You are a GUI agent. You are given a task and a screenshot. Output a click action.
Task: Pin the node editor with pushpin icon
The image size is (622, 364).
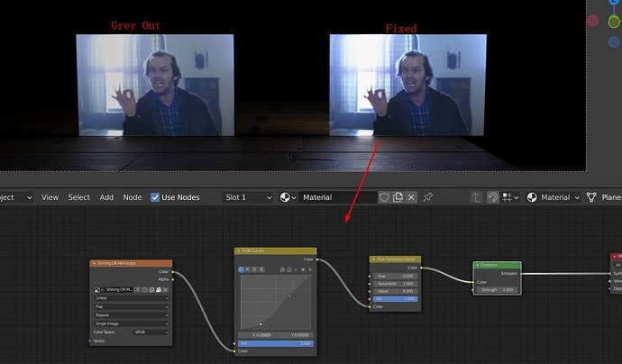pyautogui.click(x=427, y=197)
